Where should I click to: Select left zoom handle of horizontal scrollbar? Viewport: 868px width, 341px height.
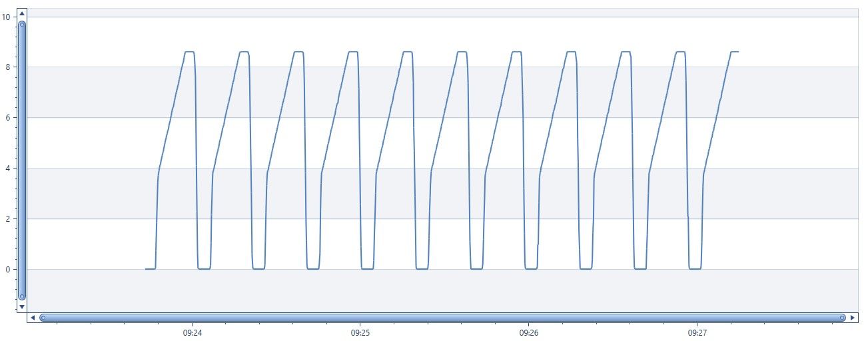pos(43,318)
